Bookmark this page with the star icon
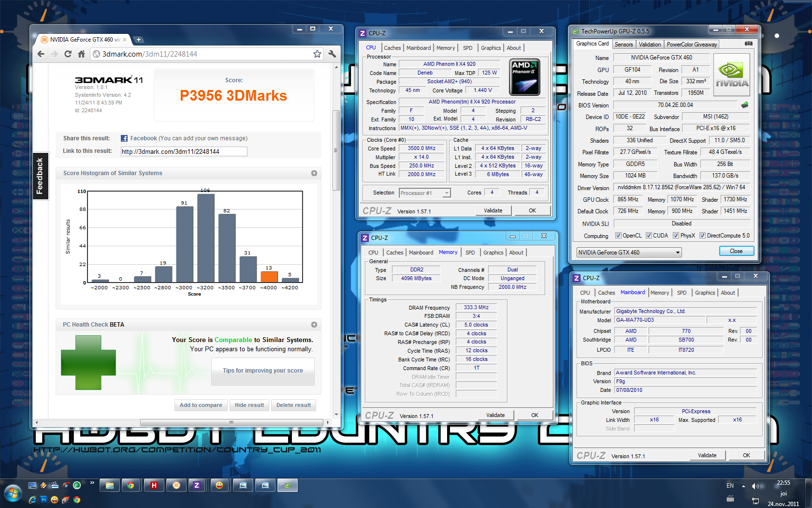Image resolution: width=812 pixels, height=508 pixels. click(317, 54)
